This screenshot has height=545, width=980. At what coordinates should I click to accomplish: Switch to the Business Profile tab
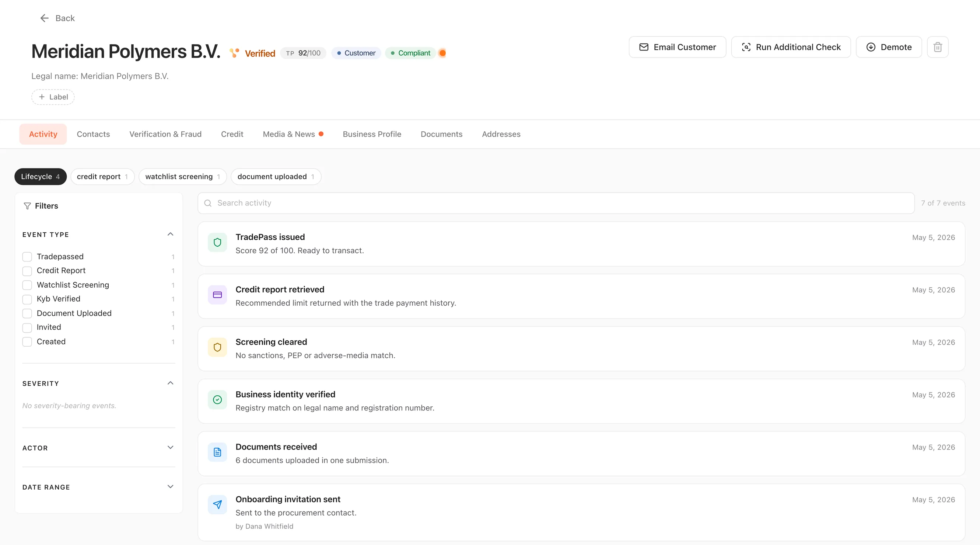(372, 134)
